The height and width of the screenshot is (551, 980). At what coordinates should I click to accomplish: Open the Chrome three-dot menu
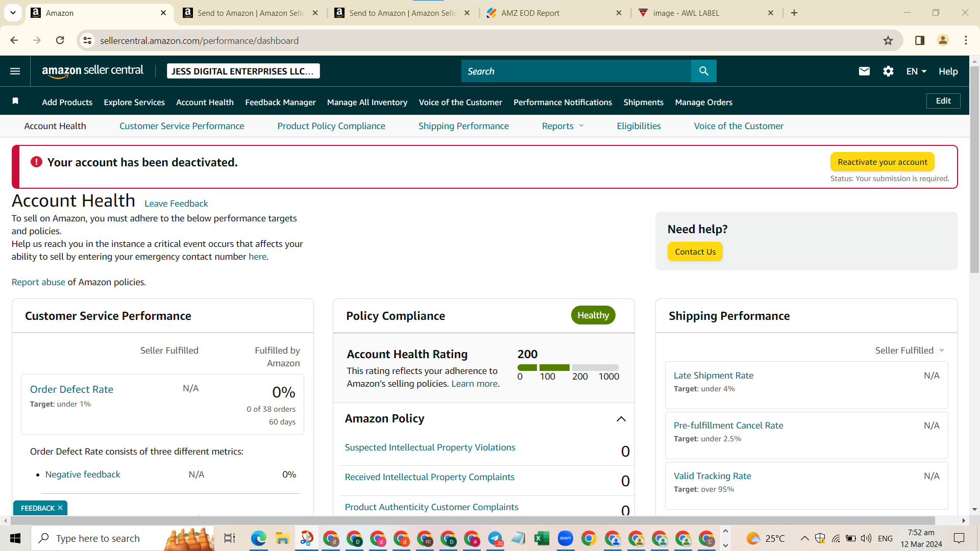pos(966,40)
